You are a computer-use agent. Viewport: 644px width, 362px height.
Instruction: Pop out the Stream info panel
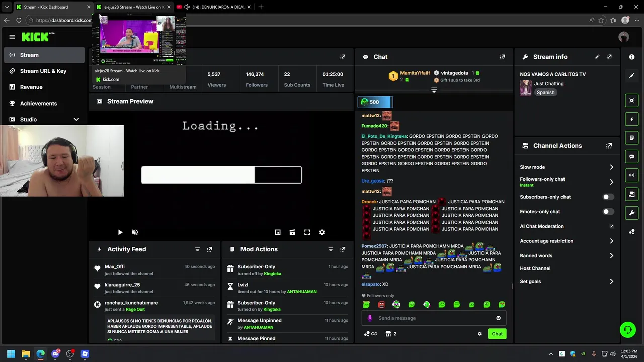(x=609, y=57)
